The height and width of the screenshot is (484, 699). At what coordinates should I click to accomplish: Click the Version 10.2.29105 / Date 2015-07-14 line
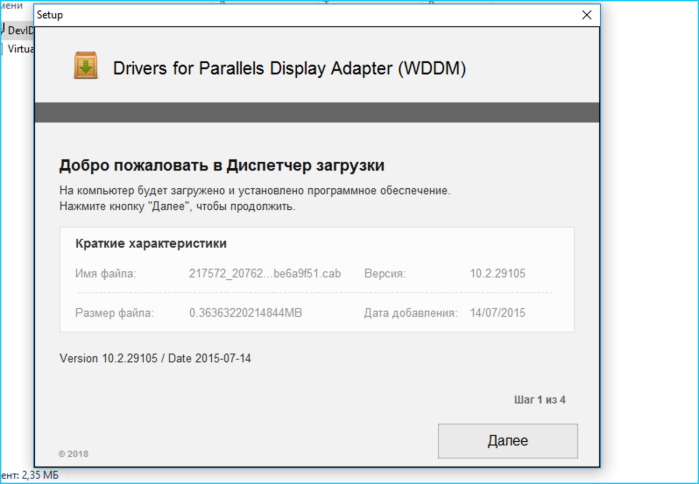click(x=155, y=358)
